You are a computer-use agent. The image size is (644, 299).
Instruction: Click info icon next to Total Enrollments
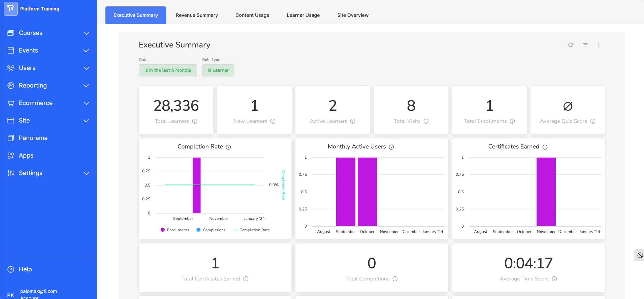(x=512, y=121)
